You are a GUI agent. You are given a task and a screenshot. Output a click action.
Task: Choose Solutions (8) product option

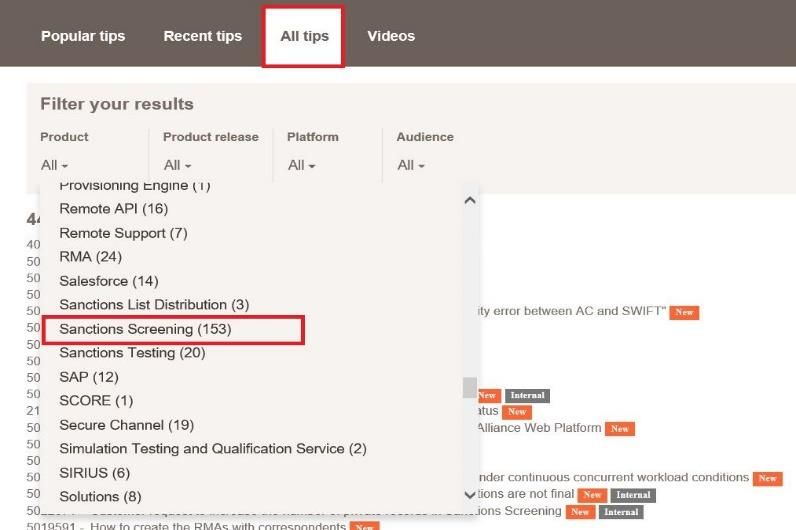pos(100,496)
